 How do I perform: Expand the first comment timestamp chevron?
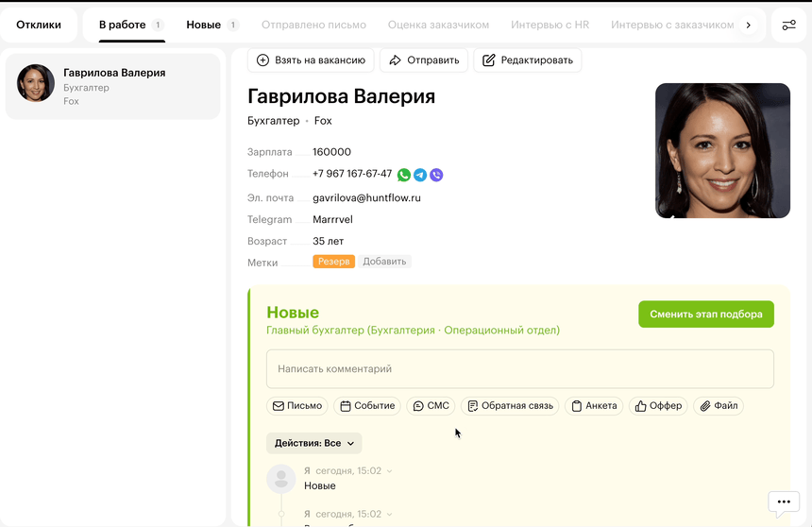coord(389,471)
